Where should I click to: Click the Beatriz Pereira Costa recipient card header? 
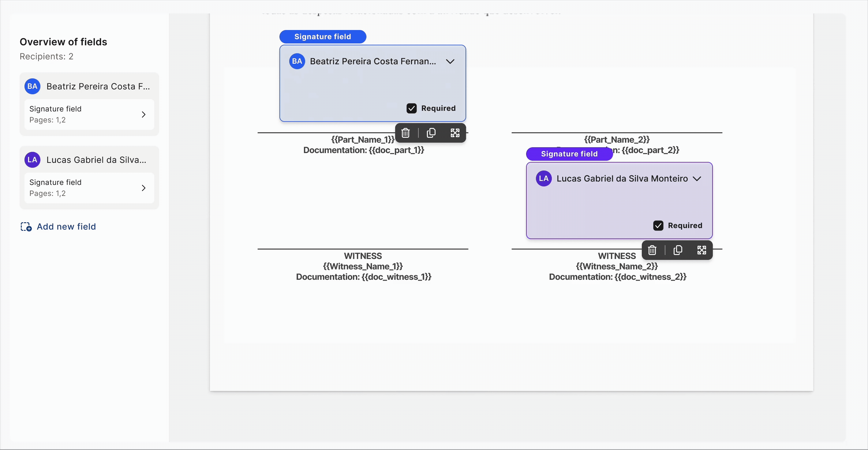tap(98, 86)
